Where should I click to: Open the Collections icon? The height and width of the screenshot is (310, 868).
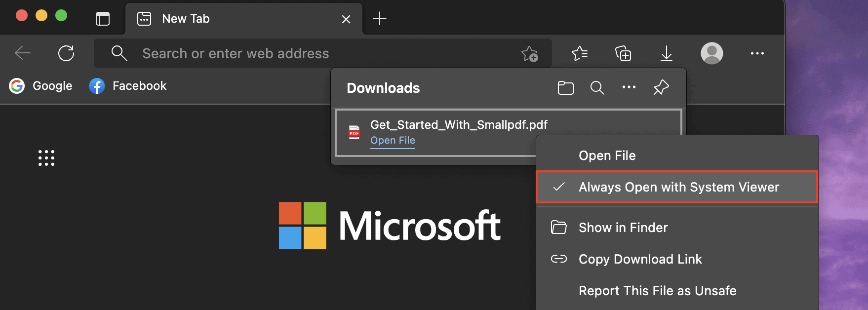point(623,53)
